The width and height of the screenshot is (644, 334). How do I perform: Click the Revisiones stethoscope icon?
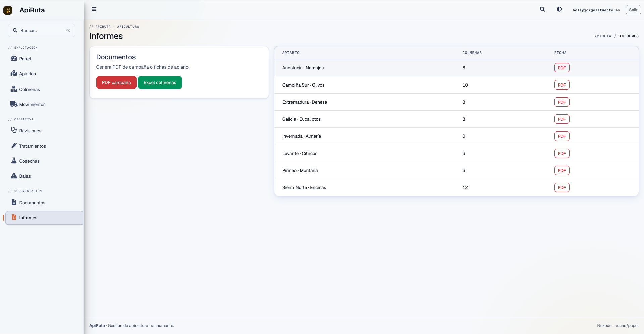(14, 130)
